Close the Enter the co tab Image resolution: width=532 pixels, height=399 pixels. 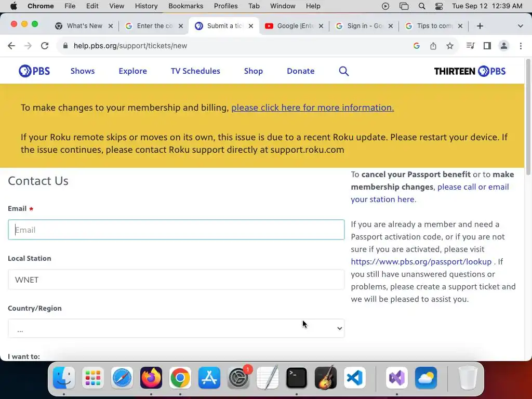(181, 26)
